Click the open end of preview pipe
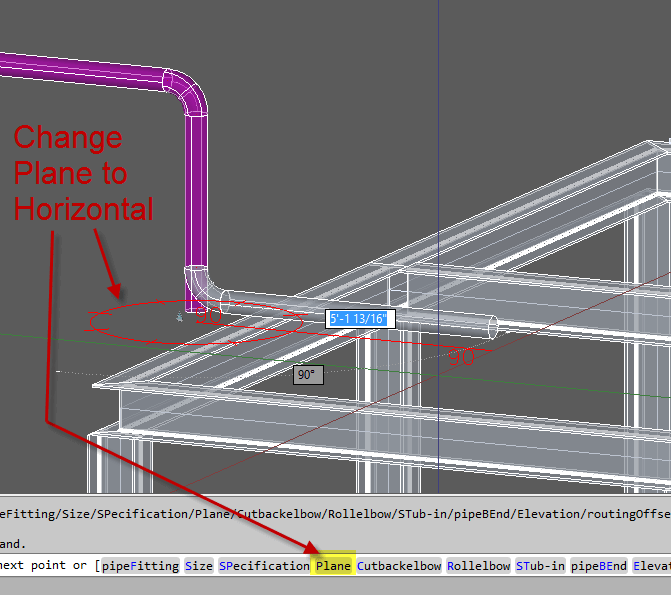This screenshot has height=595, width=671. (493, 328)
